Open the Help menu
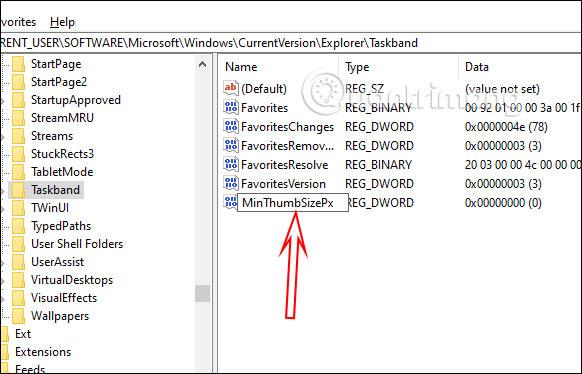This screenshot has height=374, width=582. tap(62, 22)
